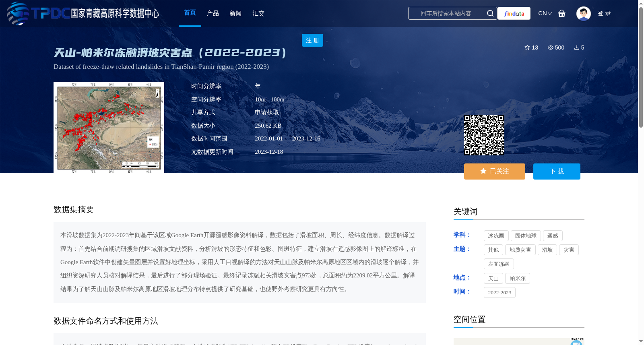Select the 2022-2023 time tag
This screenshot has height=345, width=644.
(x=500, y=293)
